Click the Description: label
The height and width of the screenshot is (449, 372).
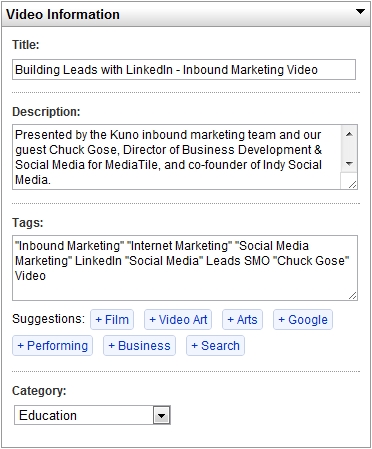click(x=46, y=112)
